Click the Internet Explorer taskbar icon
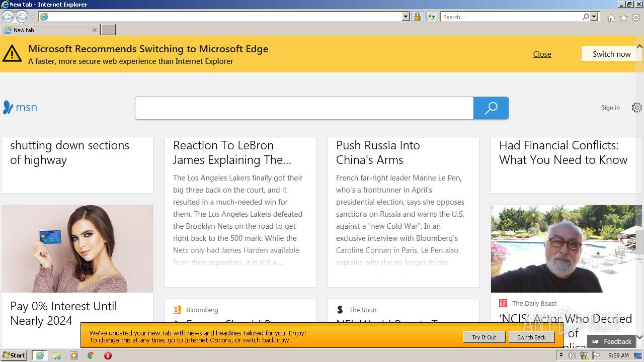The image size is (644, 362). coord(40,355)
